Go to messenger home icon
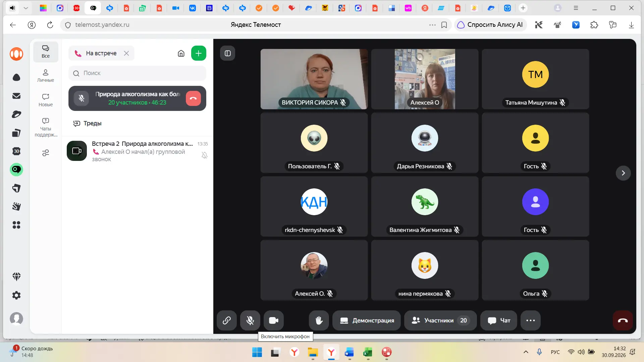This screenshot has width=644, height=362. (x=181, y=53)
